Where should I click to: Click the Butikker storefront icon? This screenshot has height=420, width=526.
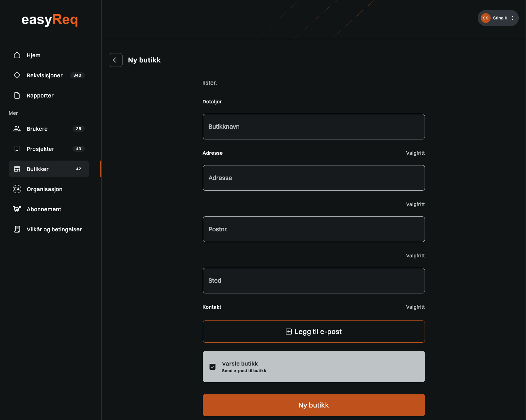click(x=17, y=169)
